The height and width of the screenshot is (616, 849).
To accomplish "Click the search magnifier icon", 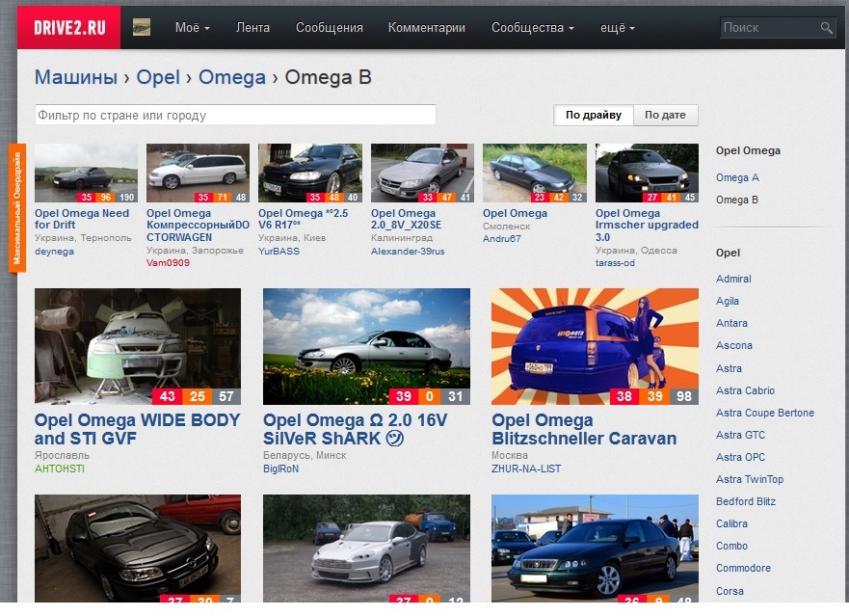I will (x=826, y=28).
